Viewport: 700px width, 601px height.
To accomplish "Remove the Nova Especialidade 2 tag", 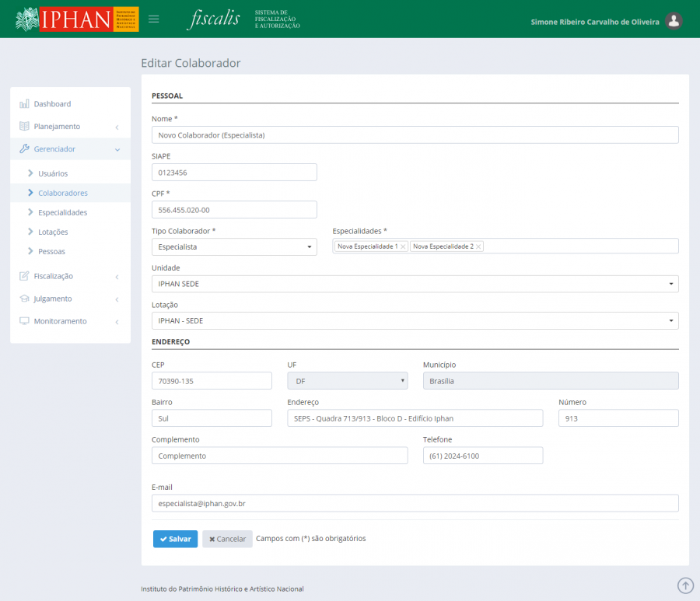I will point(478,246).
